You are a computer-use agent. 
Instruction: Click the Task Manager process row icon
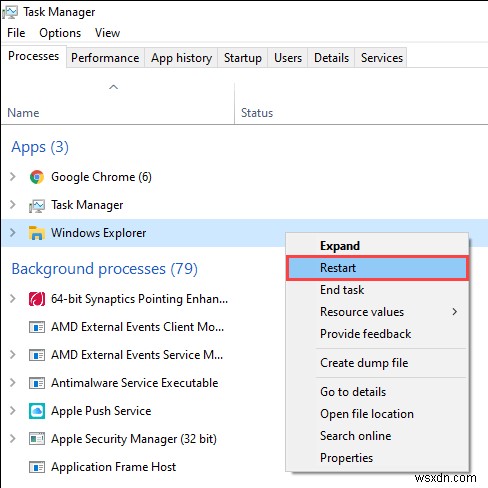tap(37, 205)
